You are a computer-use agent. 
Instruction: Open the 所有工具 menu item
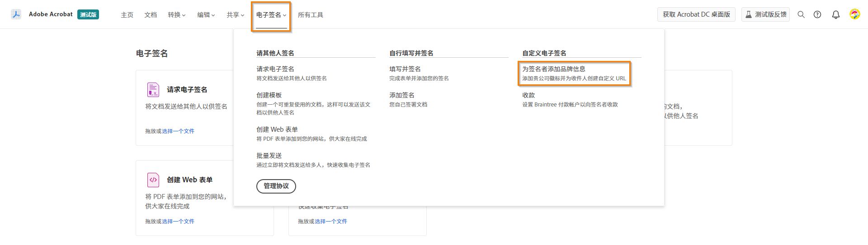click(311, 15)
